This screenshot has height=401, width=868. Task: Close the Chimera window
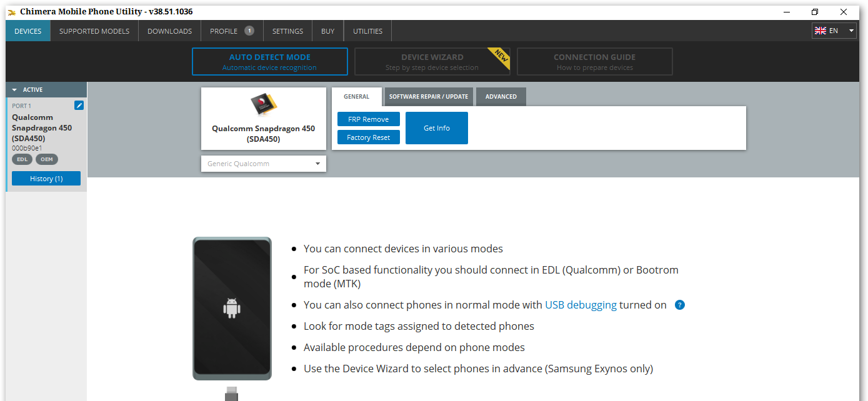coord(843,12)
